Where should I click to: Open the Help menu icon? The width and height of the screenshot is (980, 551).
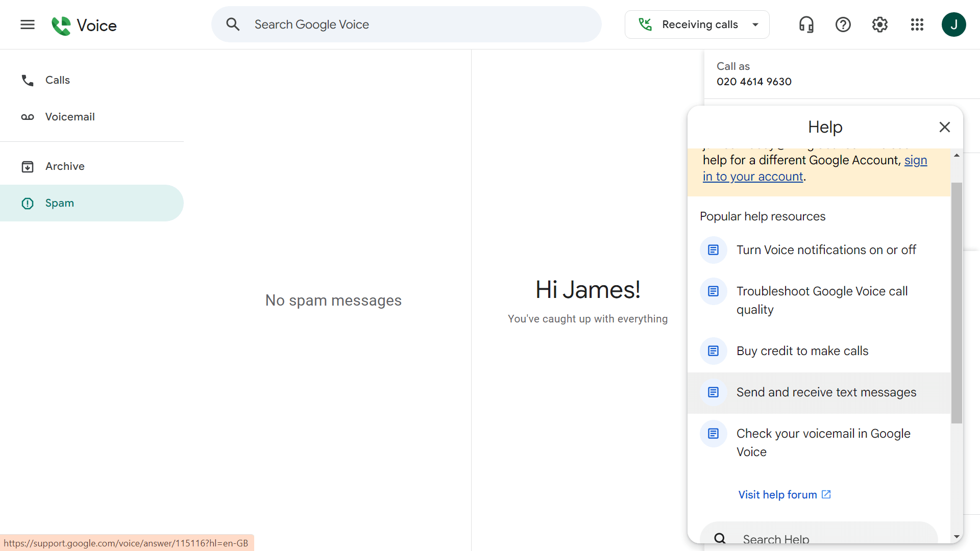coord(843,24)
